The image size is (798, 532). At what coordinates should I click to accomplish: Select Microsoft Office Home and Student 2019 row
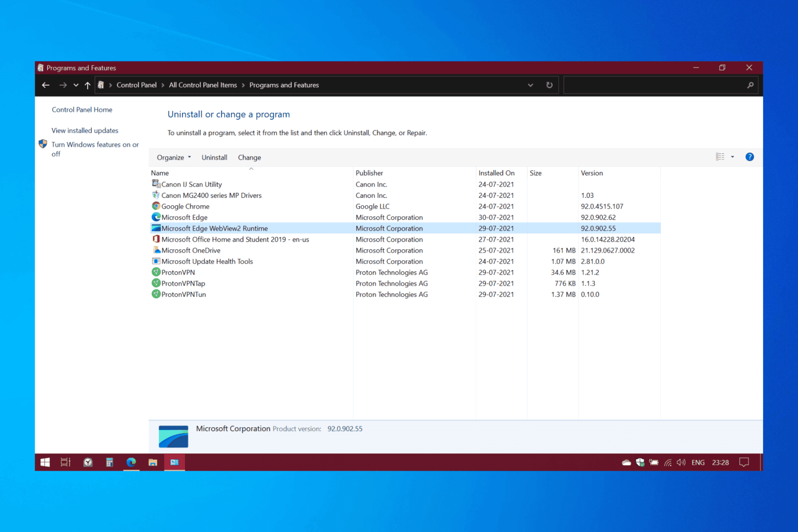tap(405, 240)
